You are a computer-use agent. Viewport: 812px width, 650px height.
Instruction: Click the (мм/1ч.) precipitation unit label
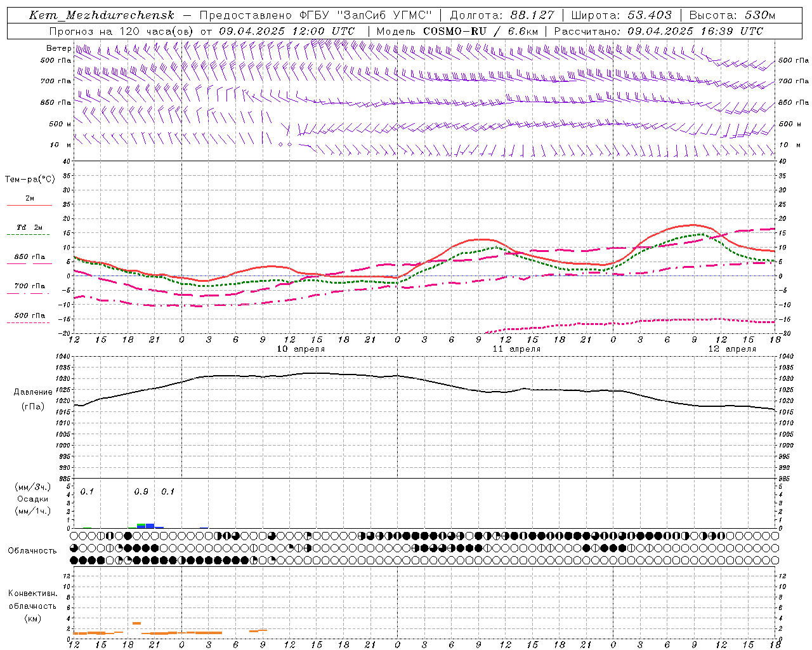[x=32, y=510]
